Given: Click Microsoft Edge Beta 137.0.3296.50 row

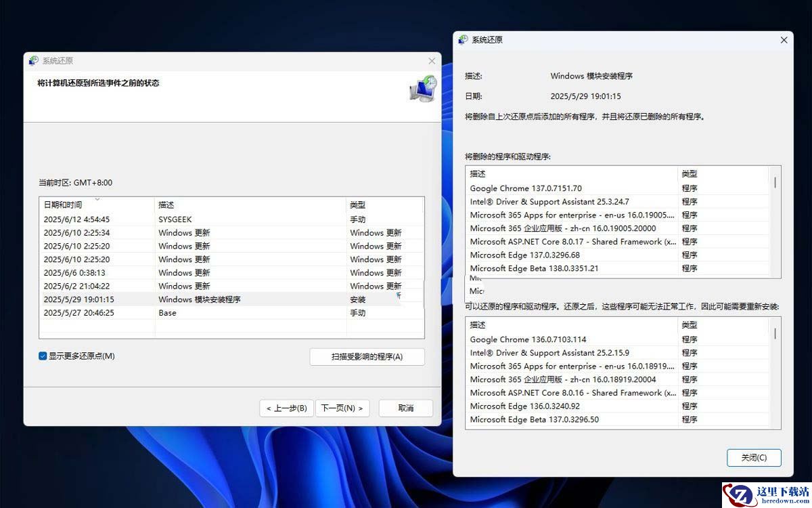Looking at the screenshot, I should 617,419.
